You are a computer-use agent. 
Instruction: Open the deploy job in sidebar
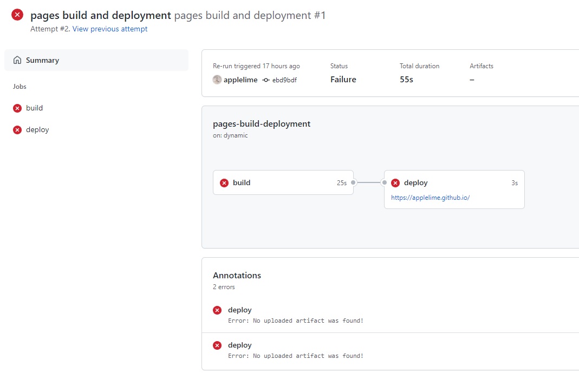click(37, 129)
